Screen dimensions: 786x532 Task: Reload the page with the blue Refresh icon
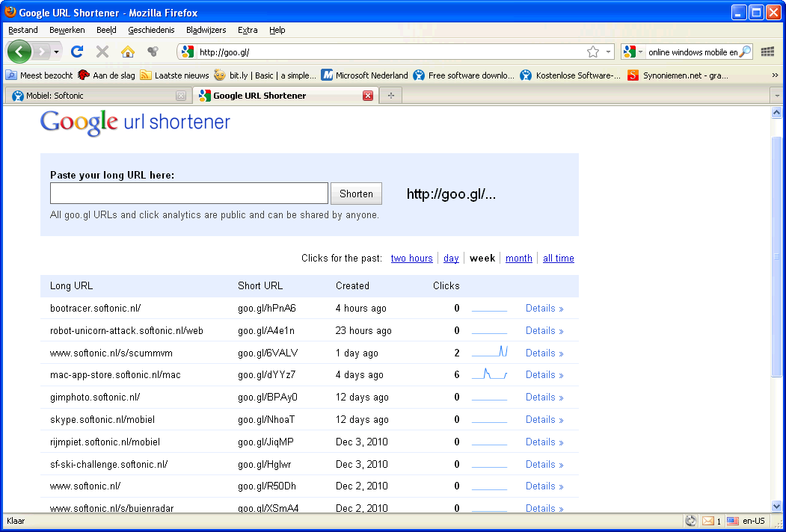(77, 52)
